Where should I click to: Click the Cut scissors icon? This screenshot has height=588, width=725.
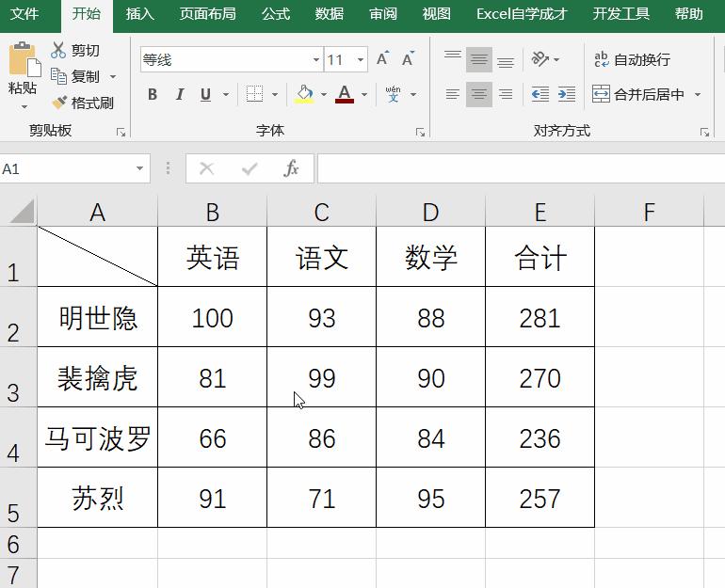(x=58, y=50)
